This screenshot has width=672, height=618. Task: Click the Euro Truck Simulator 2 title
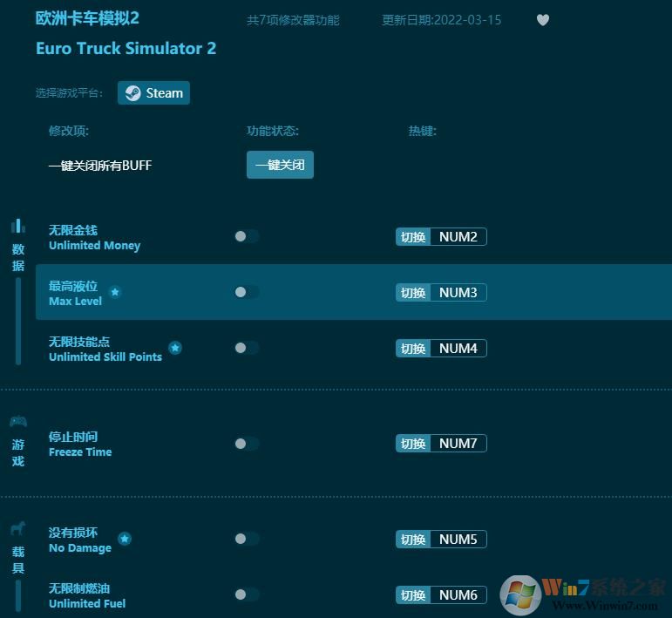[126, 48]
